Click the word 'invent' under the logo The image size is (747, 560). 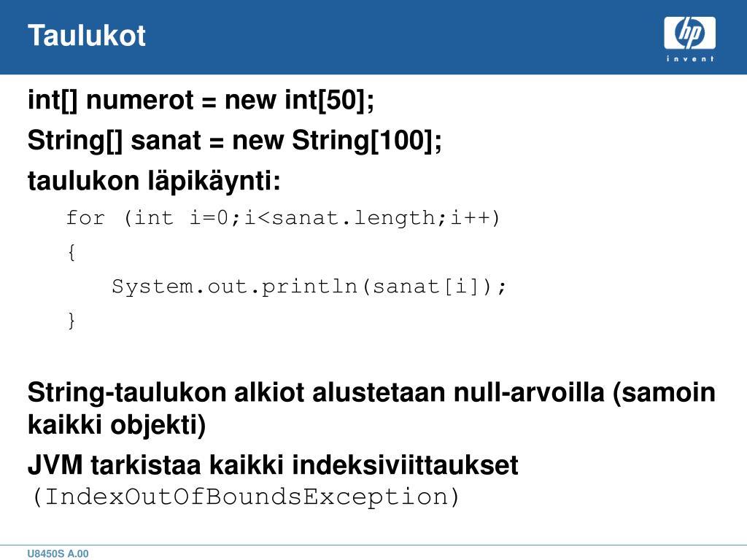690,58
